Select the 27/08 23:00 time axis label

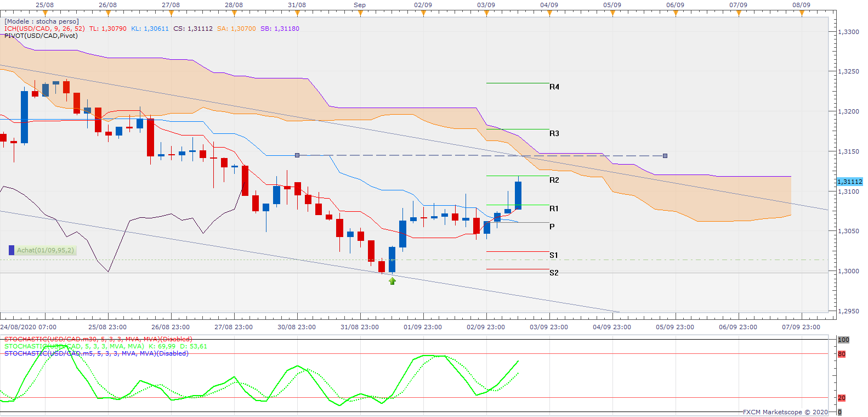click(234, 327)
